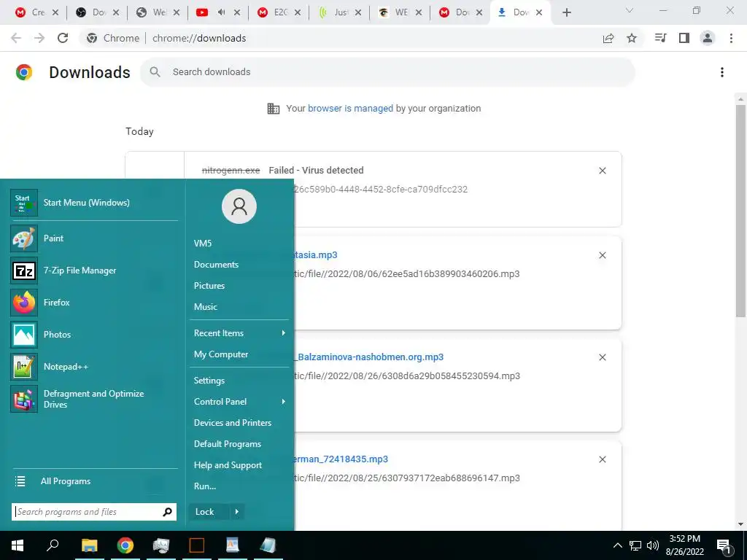This screenshot has width=747, height=560.
Task: Open Start Menu (Windows) entry
Action: point(94,203)
